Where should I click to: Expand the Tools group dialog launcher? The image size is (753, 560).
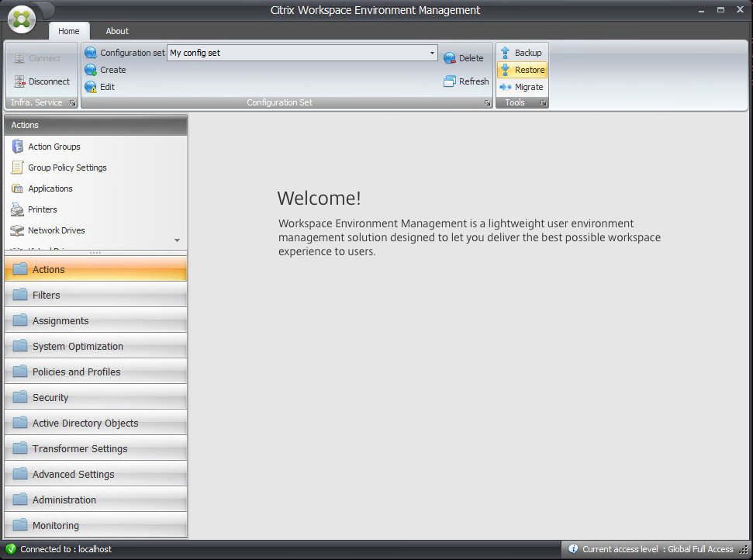543,102
